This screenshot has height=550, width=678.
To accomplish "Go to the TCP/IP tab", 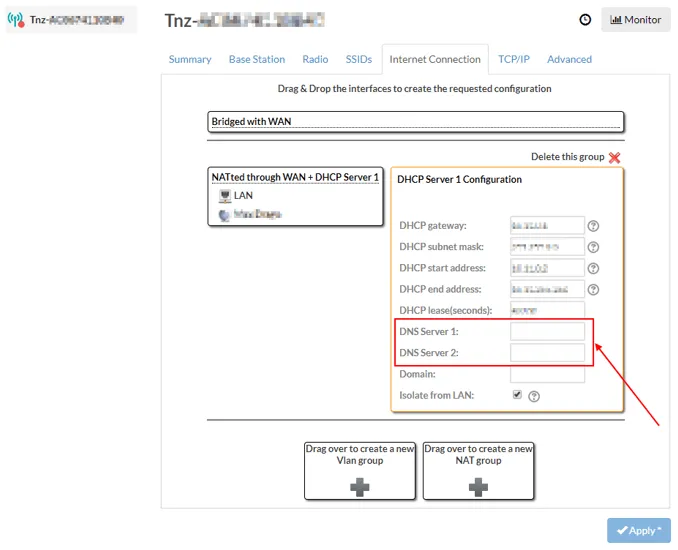I will click(x=514, y=59).
